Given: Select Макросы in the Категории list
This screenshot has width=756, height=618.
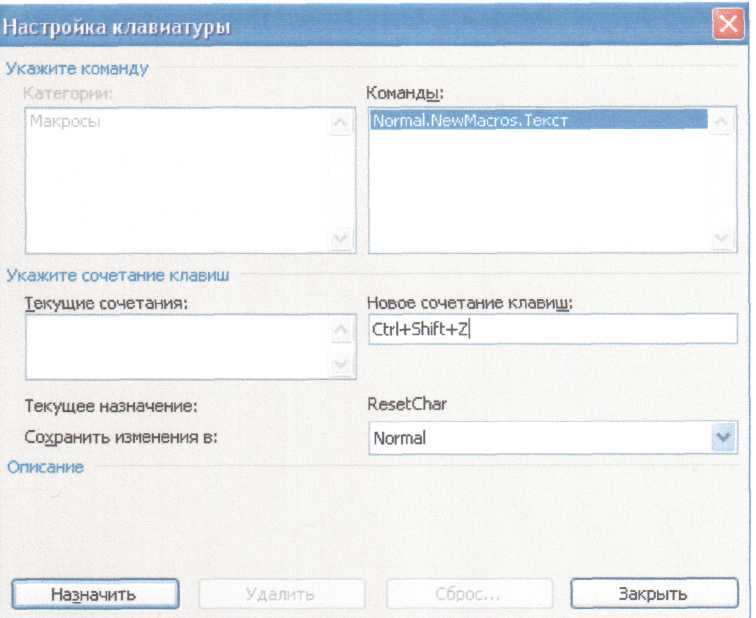Looking at the screenshot, I should pyautogui.click(x=66, y=121).
